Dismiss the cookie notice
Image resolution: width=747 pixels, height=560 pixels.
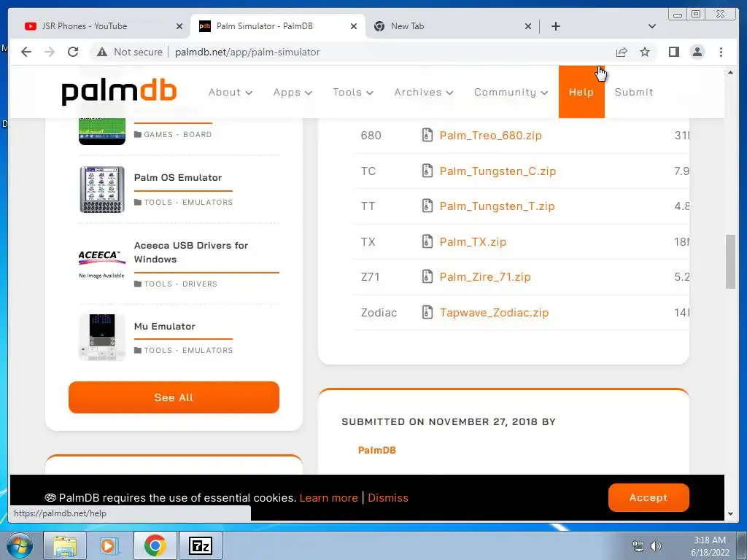(388, 497)
